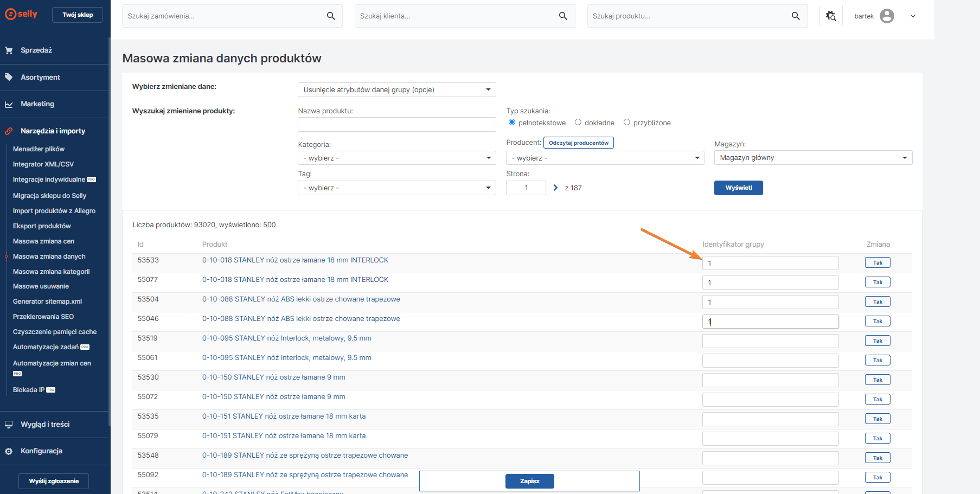
Task: Open the Kategoria dropdown
Action: 396,158
